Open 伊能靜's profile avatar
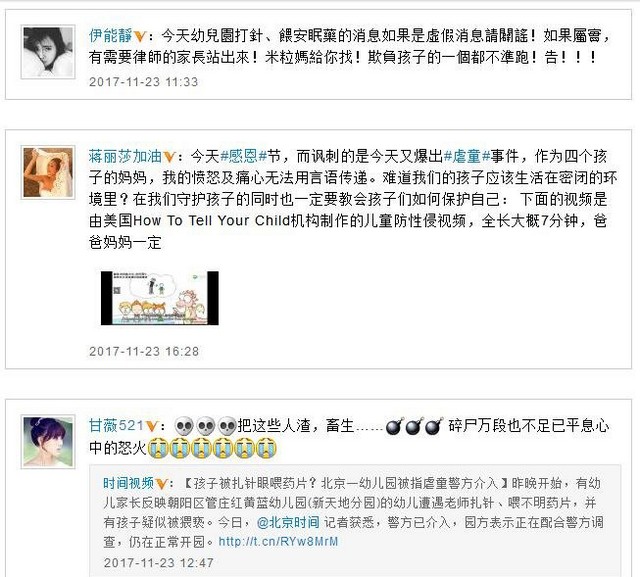Image resolution: width=640 pixels, height=577 pixels. click(48, 52)
